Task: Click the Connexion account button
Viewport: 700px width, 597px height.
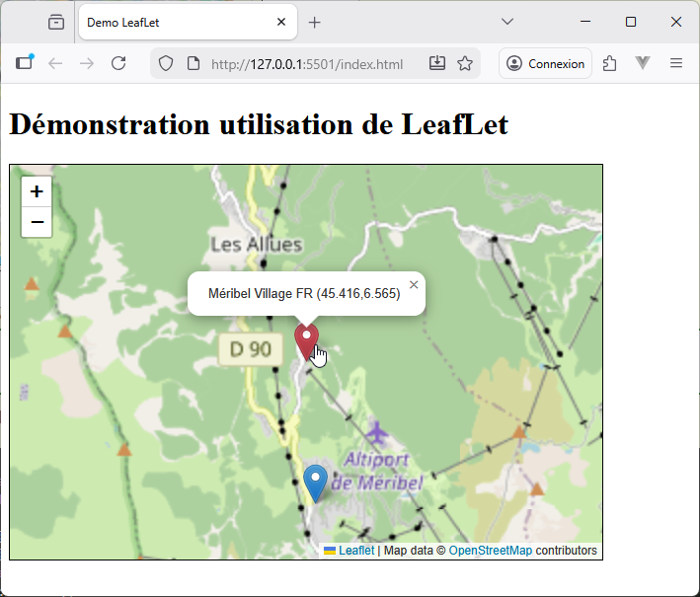Action: click(x=545, y=63)
